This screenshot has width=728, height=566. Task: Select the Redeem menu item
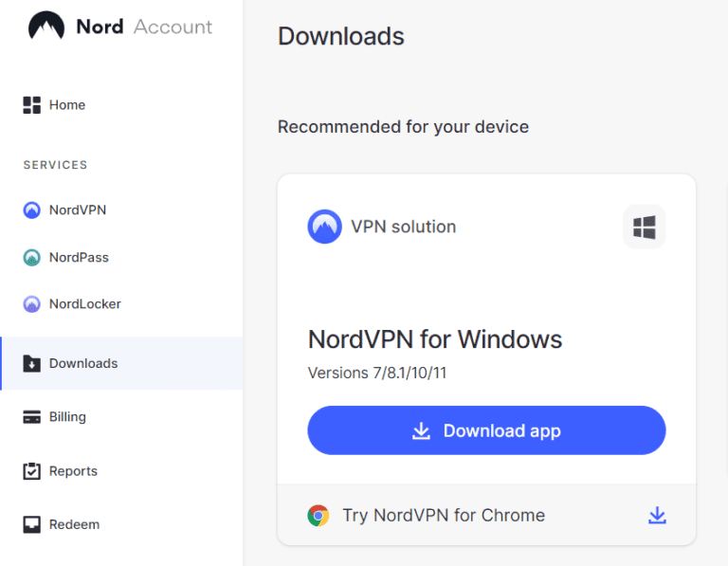pos(74,524)
